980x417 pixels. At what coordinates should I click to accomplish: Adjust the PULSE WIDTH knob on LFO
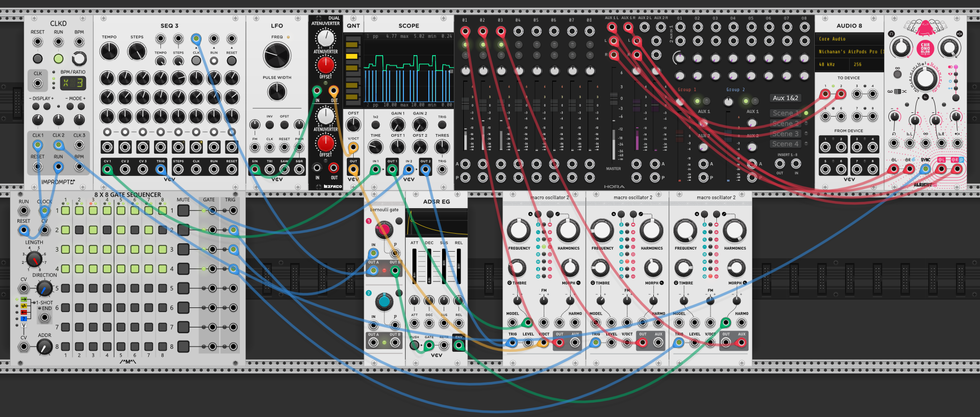277,92
